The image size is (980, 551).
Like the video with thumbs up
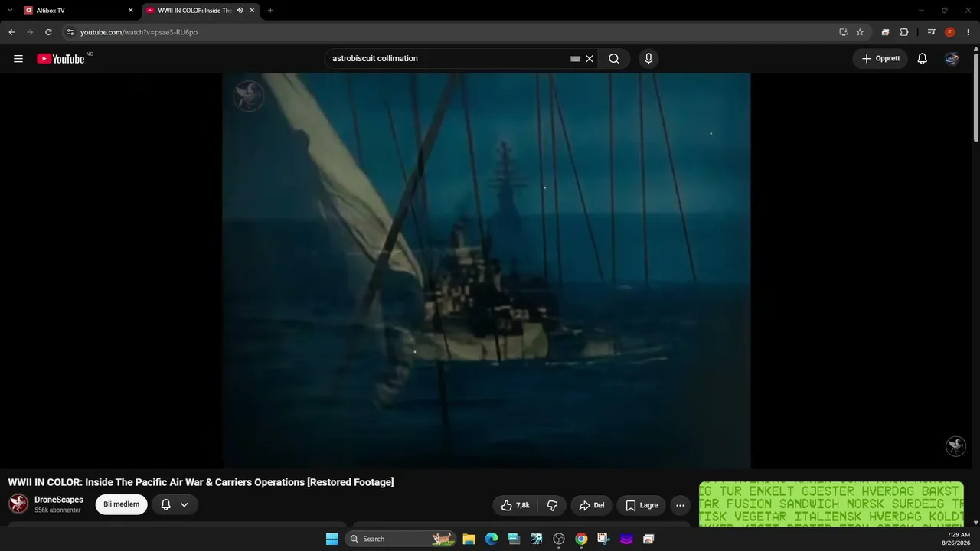[516, 505]
